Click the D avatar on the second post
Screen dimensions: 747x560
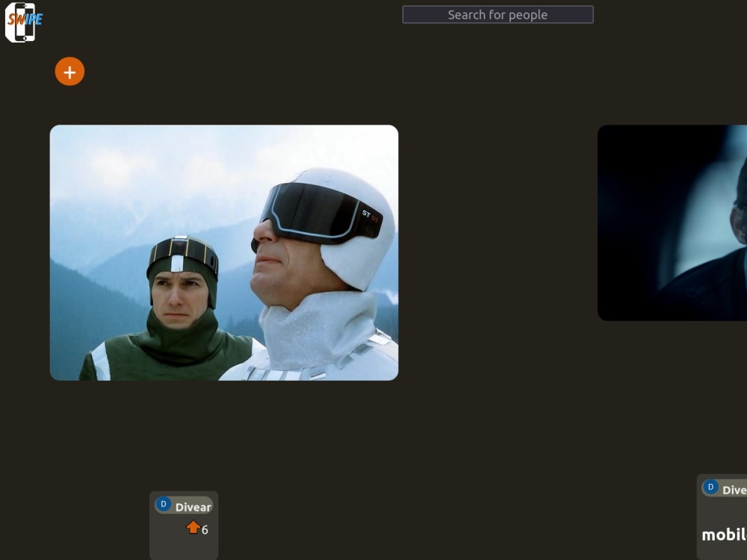coord(710,487)
